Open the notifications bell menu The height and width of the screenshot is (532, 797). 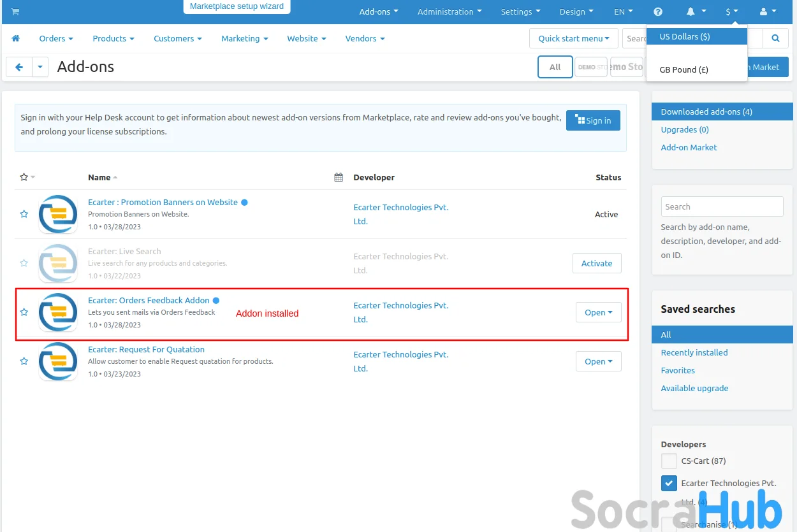click(x=696, y=11)
